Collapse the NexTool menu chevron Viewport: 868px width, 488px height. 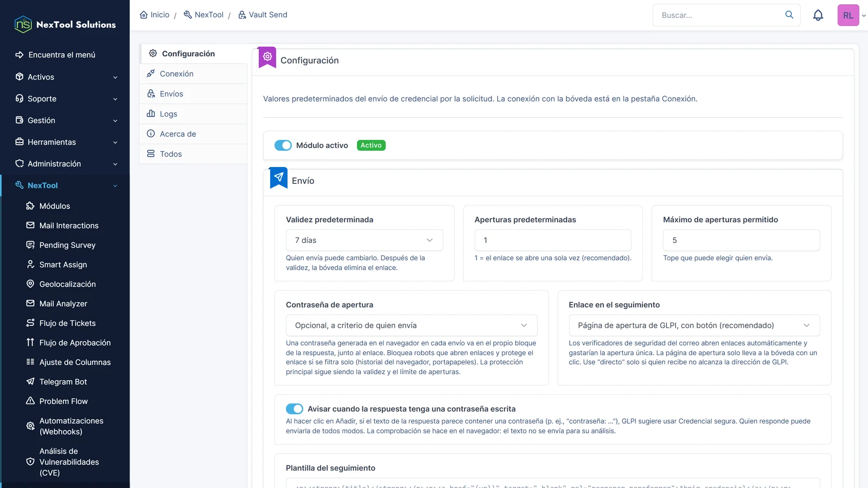pyautogui.click(x=115, y=186)
